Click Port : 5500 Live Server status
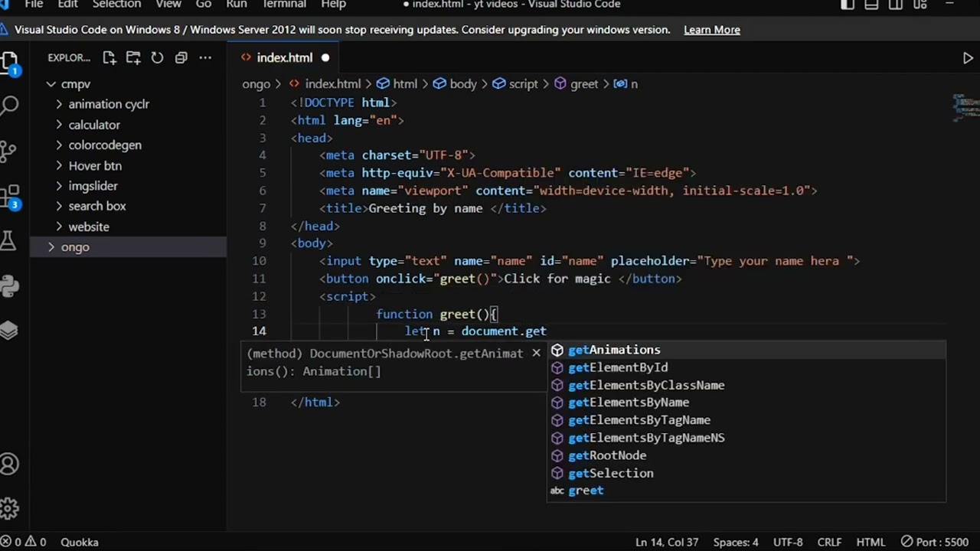The width and height of the screenshot is (980, 551). (x=934, y=542)
